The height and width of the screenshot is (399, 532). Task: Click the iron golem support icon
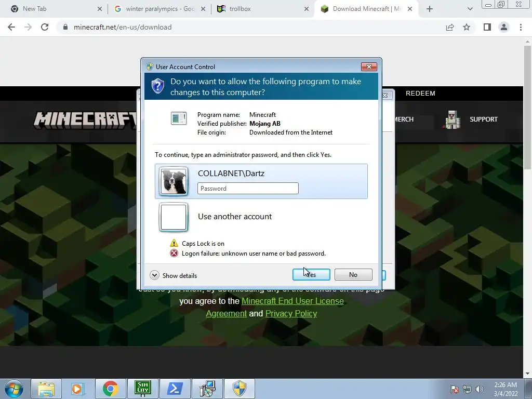click(453, 119)
